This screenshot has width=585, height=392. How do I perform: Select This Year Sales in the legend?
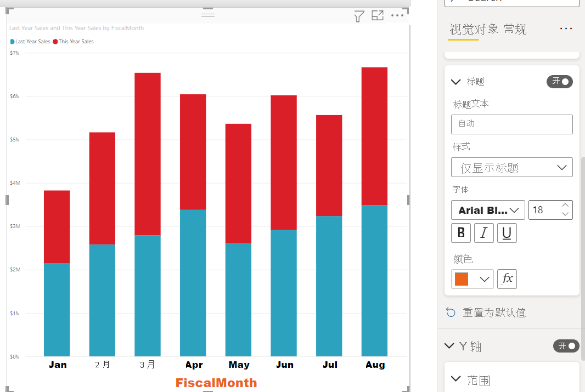click(x=76, y=42)
